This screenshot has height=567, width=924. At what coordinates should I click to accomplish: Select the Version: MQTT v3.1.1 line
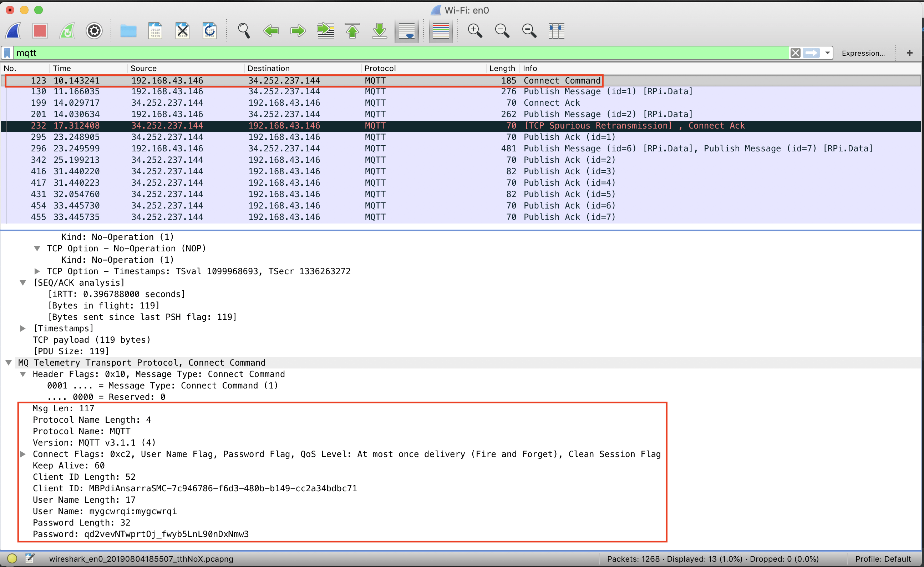pos(94,443)
